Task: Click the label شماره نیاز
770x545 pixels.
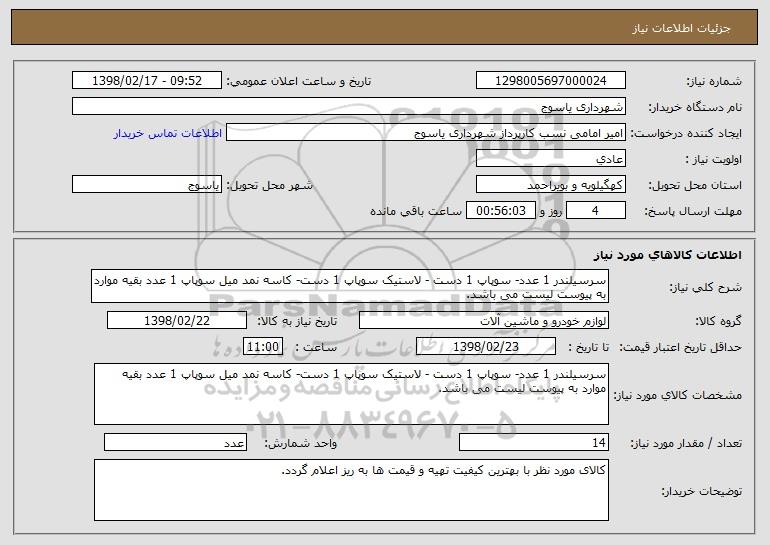Action: pos(714,81)
